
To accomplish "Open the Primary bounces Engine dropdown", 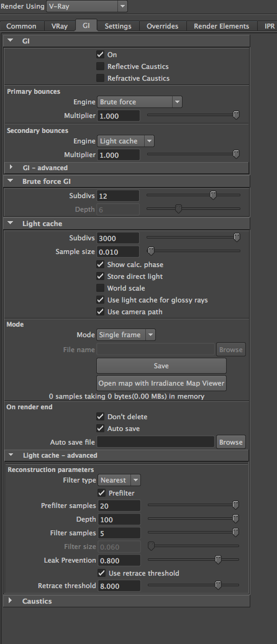I will pos(140,102).
